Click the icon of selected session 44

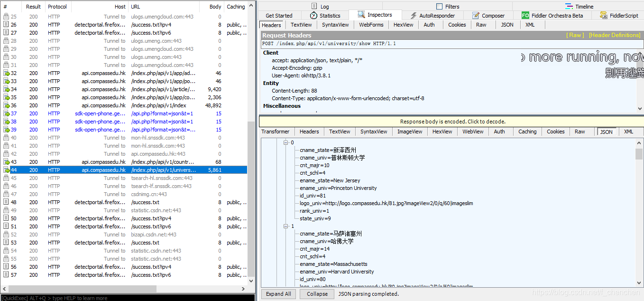click(x=7, y=170)
